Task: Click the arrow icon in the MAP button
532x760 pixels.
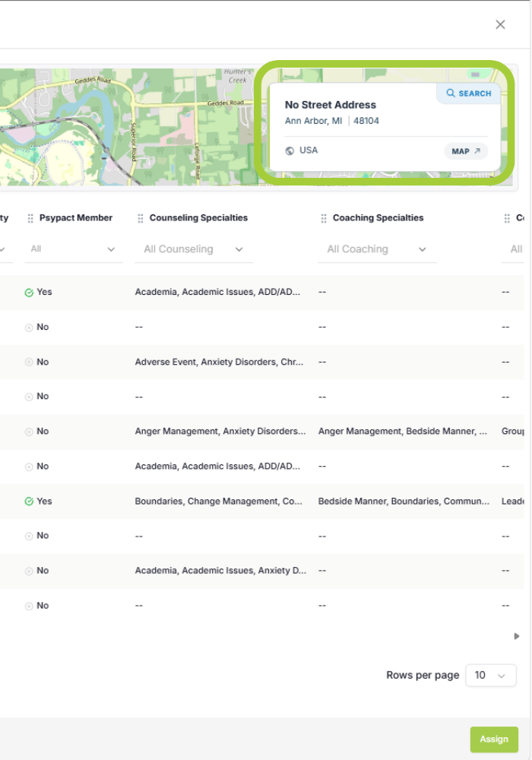Action: pyautogui.click(x=477, y=151)
